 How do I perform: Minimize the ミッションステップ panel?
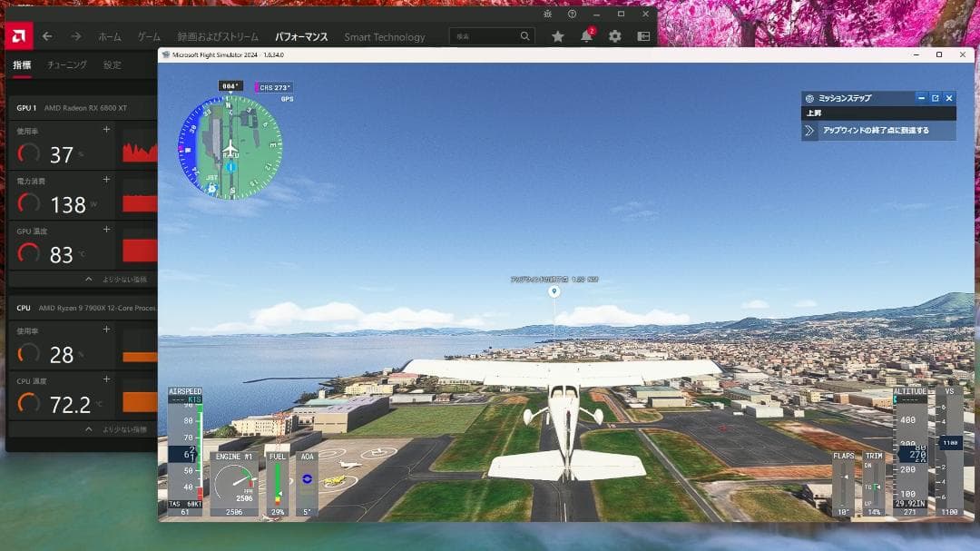click(x=921, y=98)
